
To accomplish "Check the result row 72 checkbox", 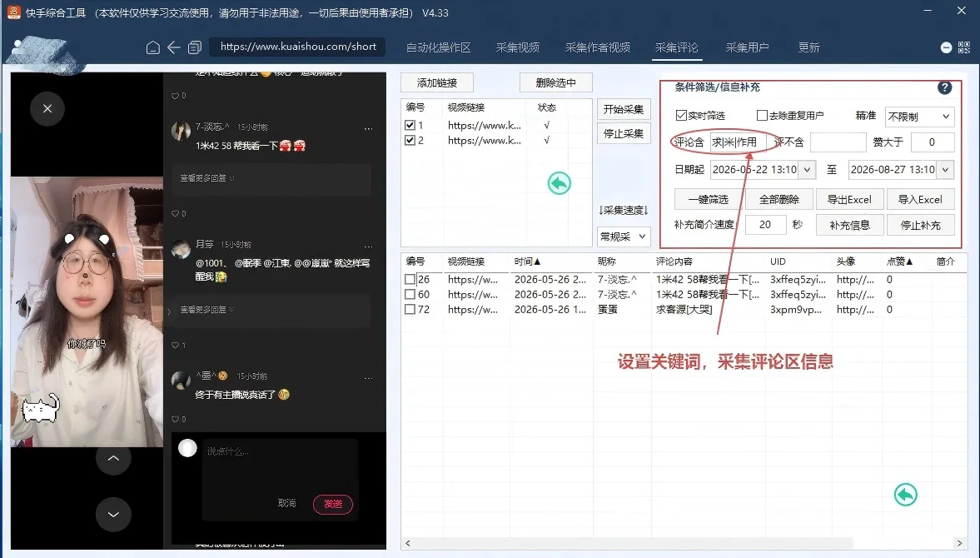I will (410, 309).
